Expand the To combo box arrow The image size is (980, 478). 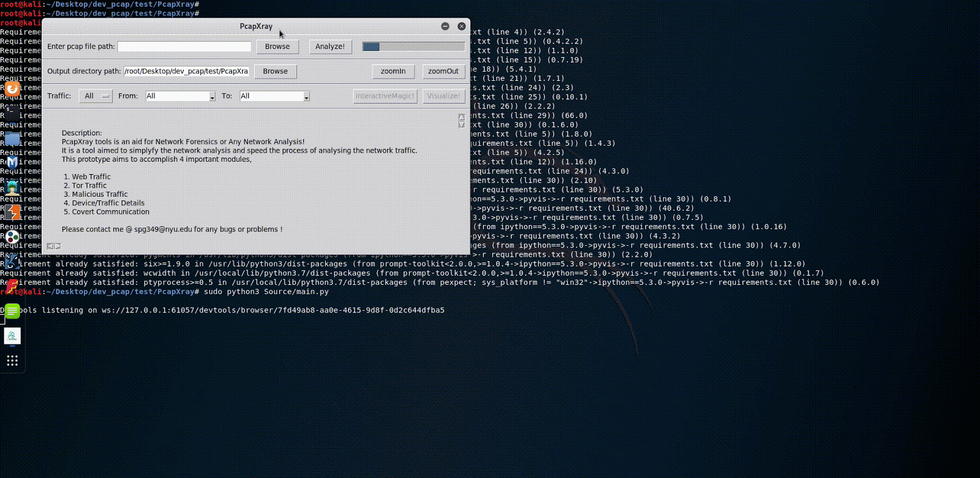click(306, 97)
